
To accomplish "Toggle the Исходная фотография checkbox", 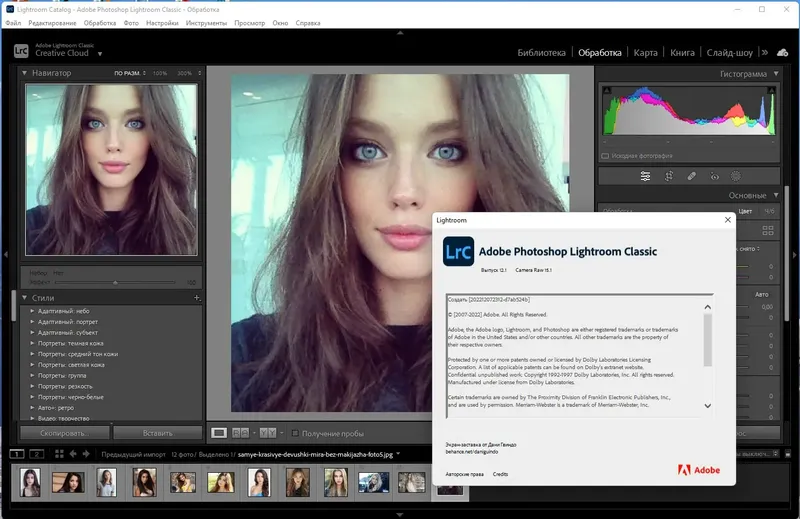I will click(x=605, y=156).
